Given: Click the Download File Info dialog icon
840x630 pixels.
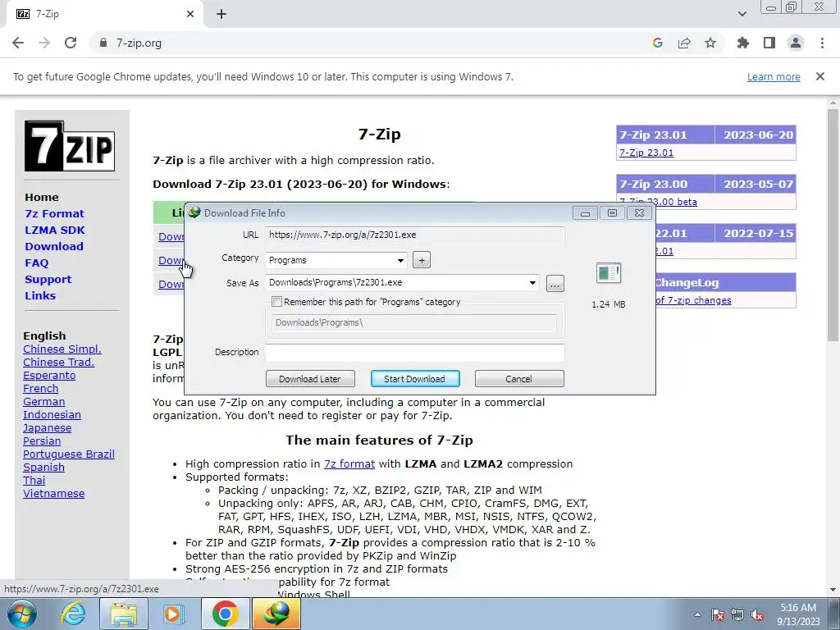Looking at the screenshot, I should click(194, 212).
